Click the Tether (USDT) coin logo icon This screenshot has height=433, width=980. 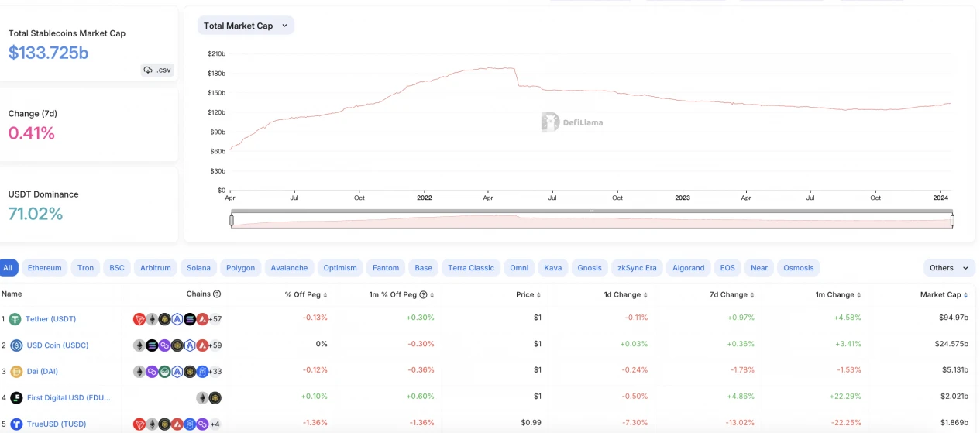[15, 319]
